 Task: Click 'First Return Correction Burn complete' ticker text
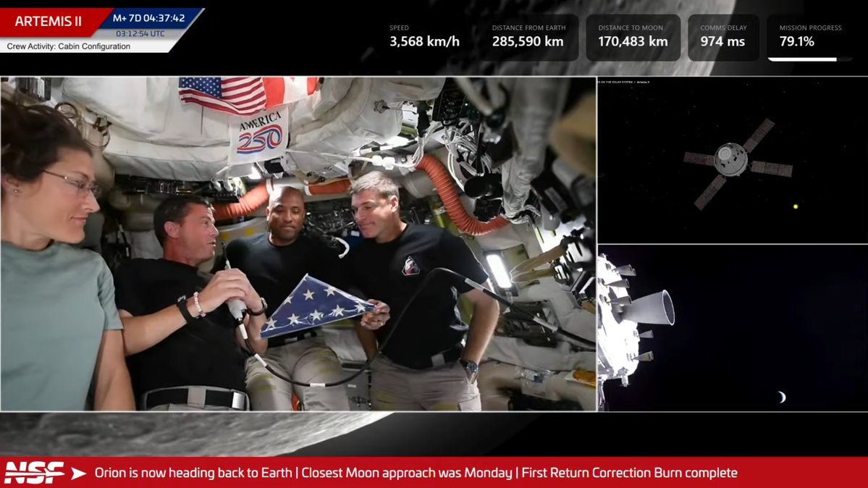(629, 473)
